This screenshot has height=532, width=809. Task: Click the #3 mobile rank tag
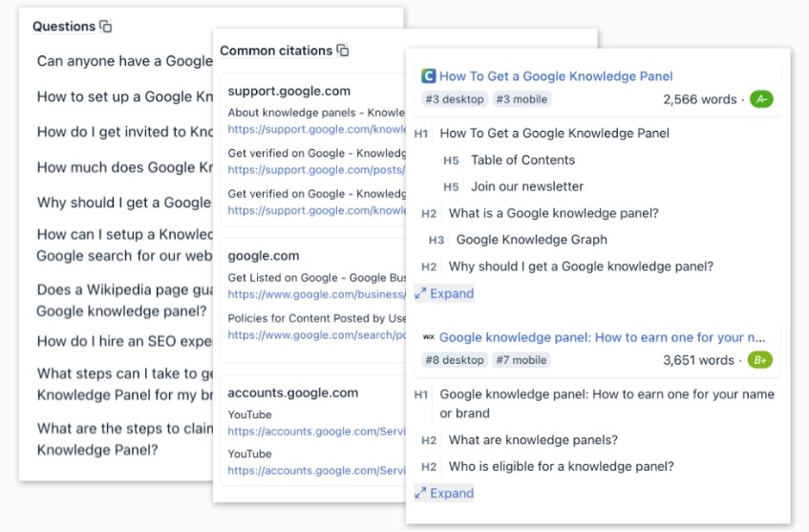522,99
